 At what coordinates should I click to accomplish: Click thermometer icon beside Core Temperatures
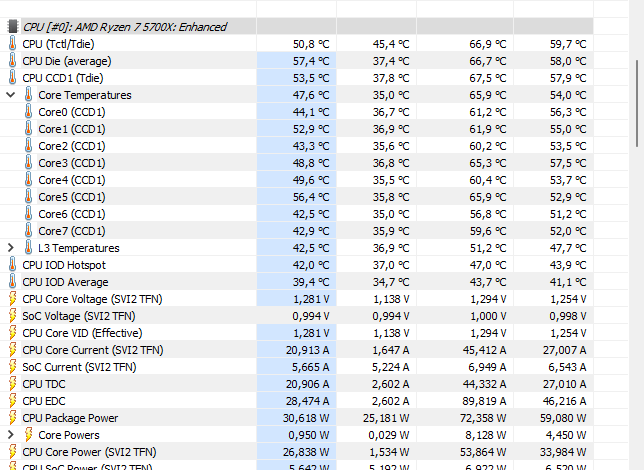click(x=28, y=94)
